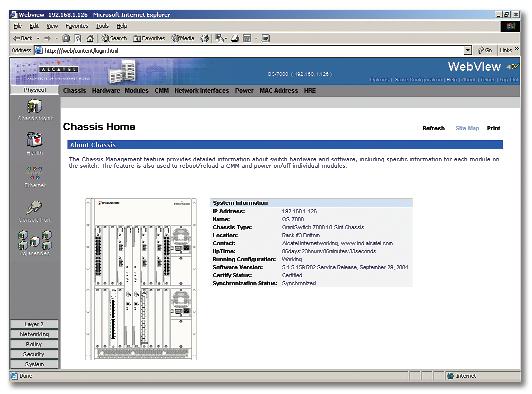Open the CMM navigation item
The height and width of the screenshot is (394, 532).
pos(162,91)
